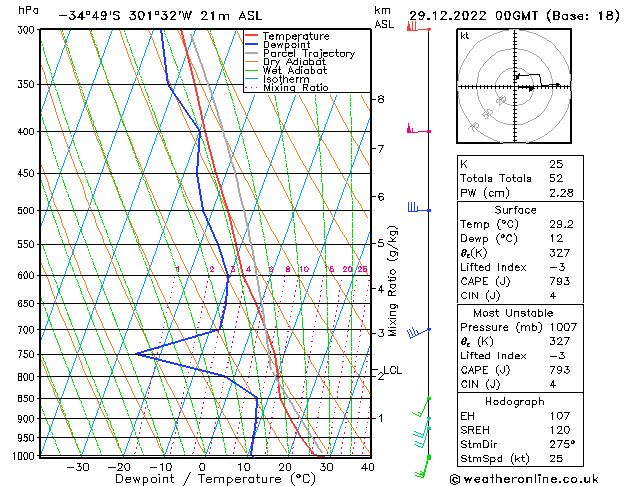Screen dimensions: 629x486
Task: Click the 'Most Unstable' section heading
Action: [x=513, y=313]
